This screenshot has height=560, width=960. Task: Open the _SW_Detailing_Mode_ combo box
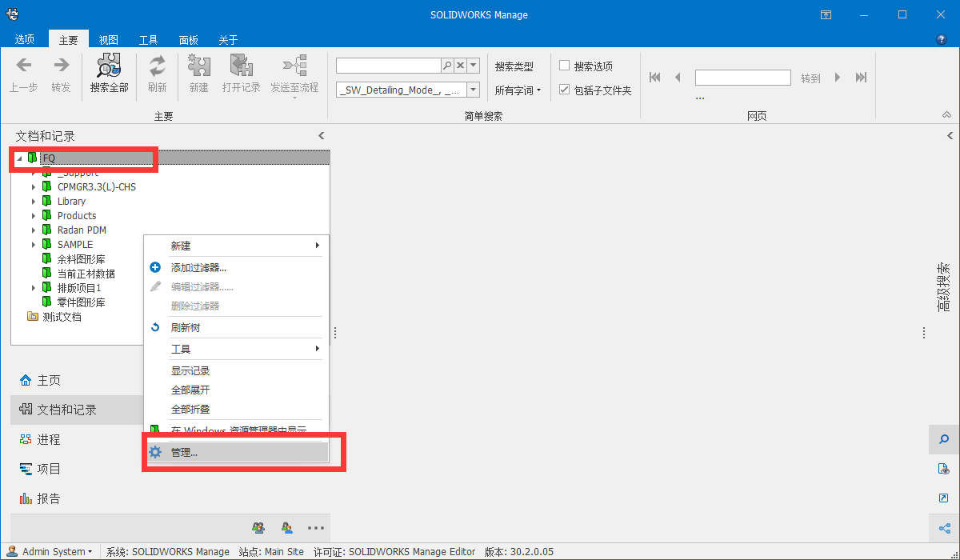tap(408, 90)
